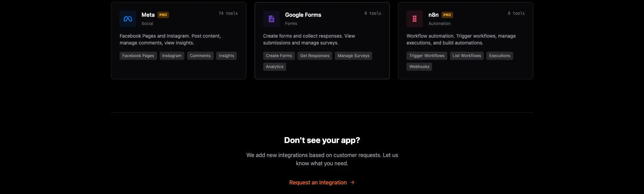Select the Instagram tag
644x194 pixels.
(x=172, y=56)
